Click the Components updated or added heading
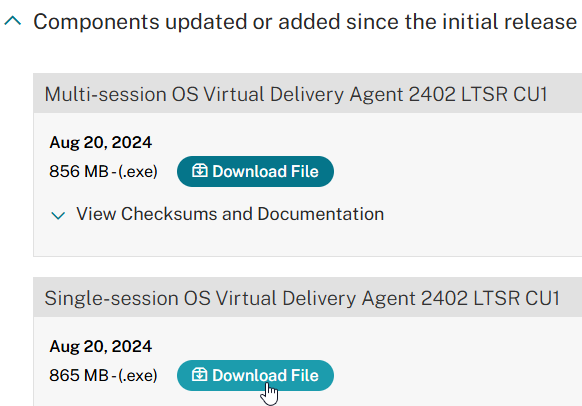 point(305,22)
